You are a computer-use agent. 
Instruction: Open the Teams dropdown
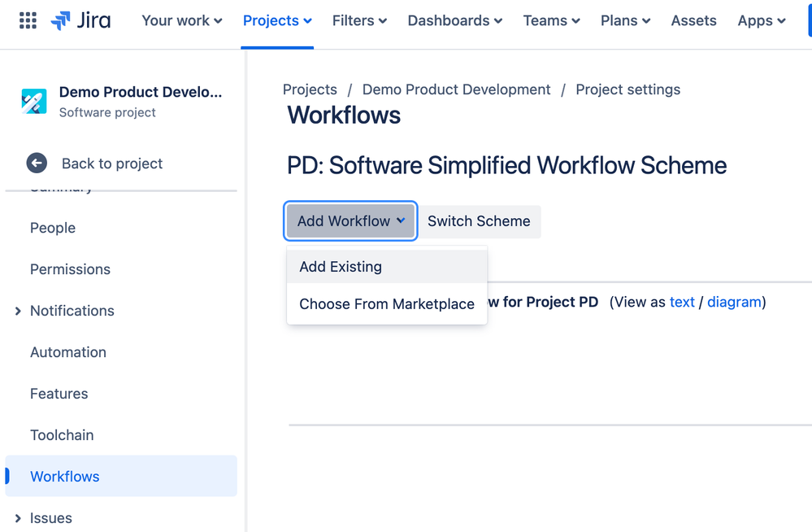(x=551, y=20)
